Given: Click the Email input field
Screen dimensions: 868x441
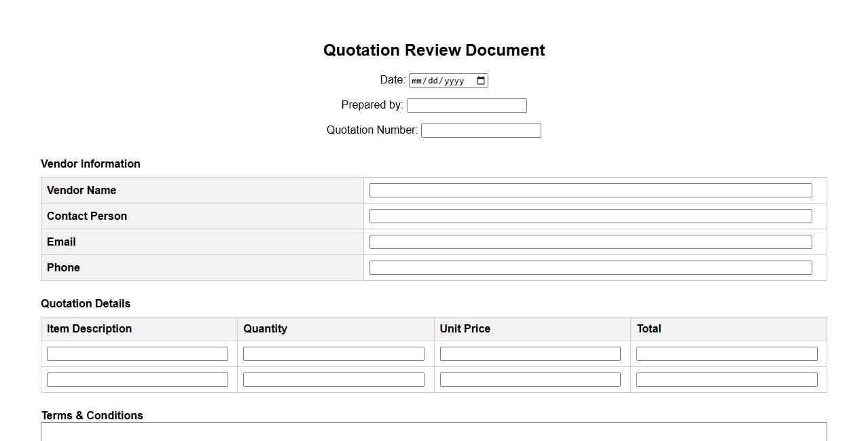Looking at the screenshot, I should [x=590, y=242].
